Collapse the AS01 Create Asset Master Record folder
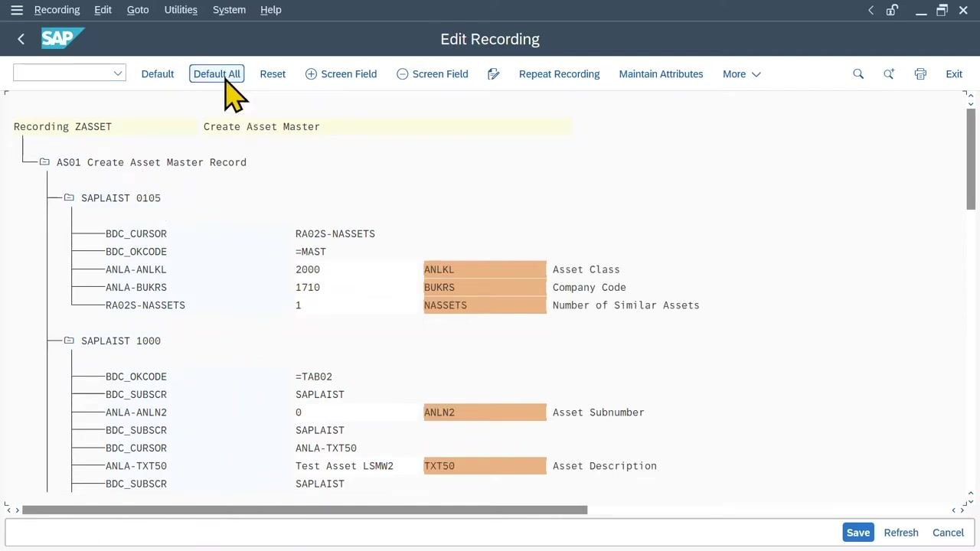The height and width of the screenshot is (551, 980). pos(44,162)
